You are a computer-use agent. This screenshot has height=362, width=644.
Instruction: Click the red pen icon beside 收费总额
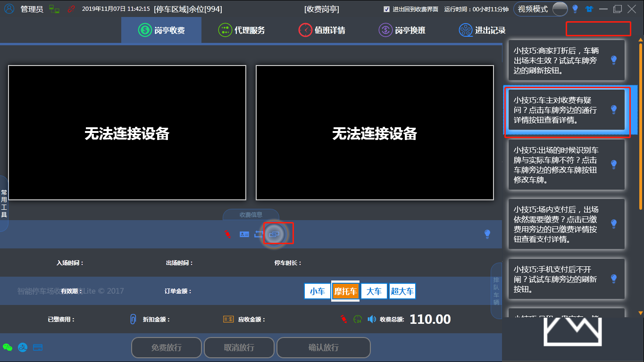click(343, 319)
